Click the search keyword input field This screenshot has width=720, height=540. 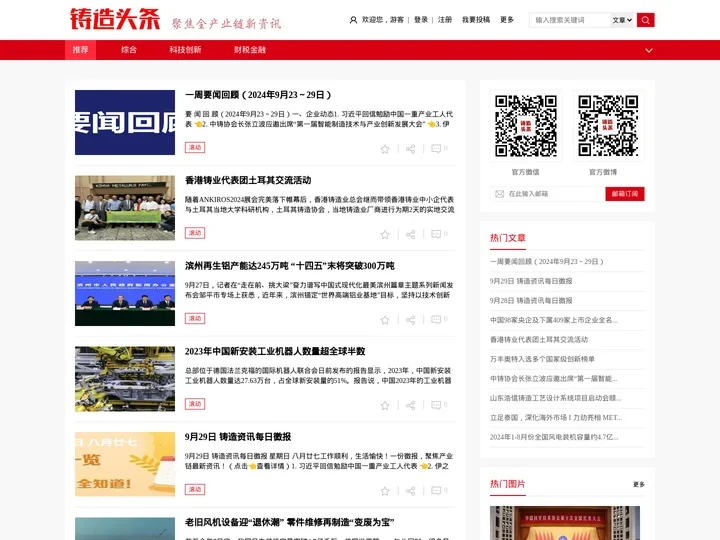point(570,20)
